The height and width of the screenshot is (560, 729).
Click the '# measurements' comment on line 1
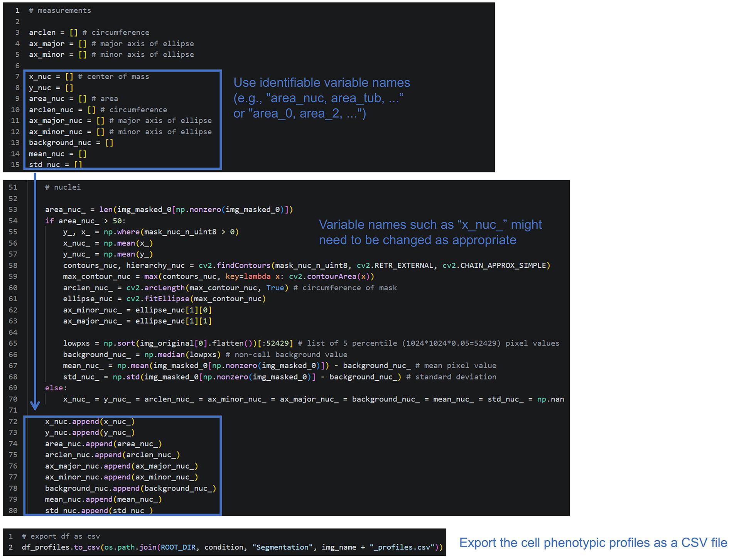click(x=60, y=11)
